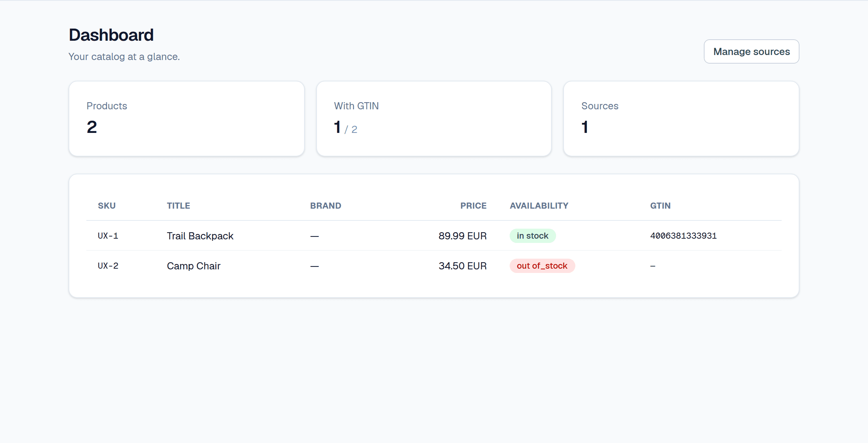Select the 34.50 EUR price cell

[463, 266]
